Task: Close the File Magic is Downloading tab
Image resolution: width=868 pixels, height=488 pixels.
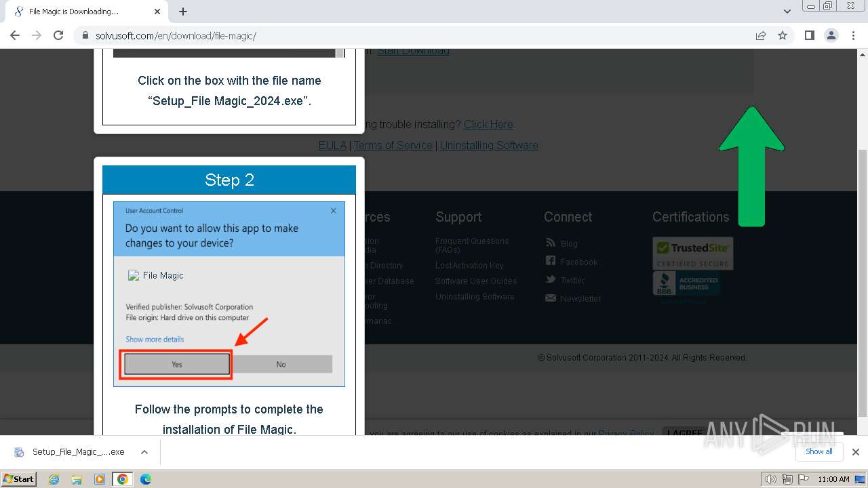Action: click(157, 12)
